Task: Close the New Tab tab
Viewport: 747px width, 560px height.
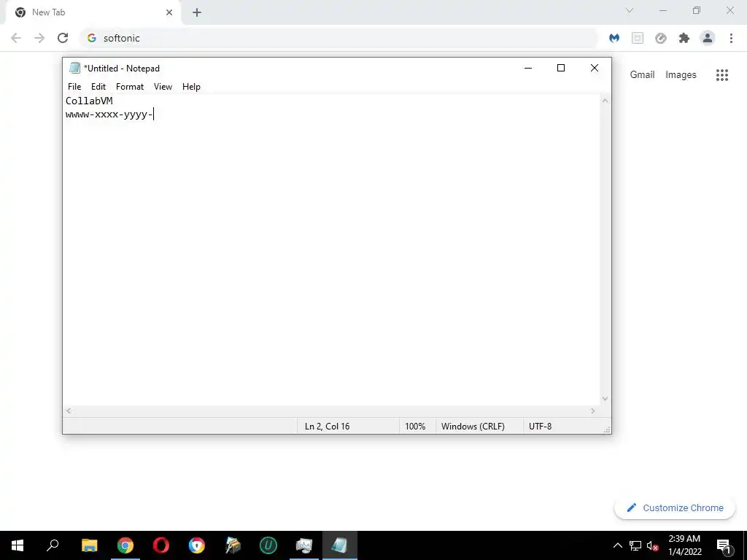Action: [x=169, y=12]
